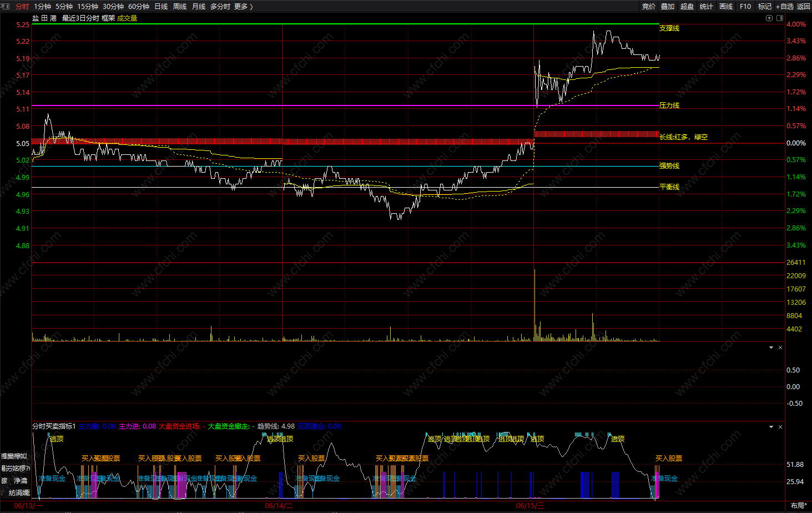Switch to the 30分钟 period tab

point(113,7)
